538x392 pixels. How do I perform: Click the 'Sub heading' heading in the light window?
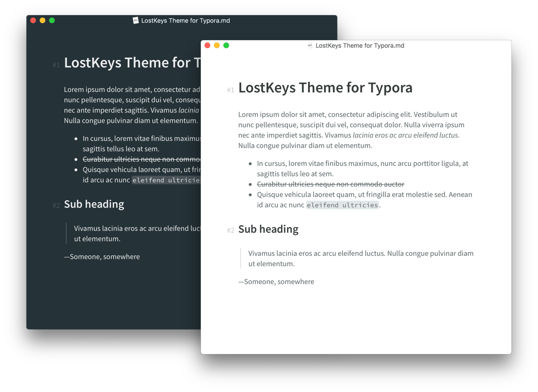(x=269, y=229)
